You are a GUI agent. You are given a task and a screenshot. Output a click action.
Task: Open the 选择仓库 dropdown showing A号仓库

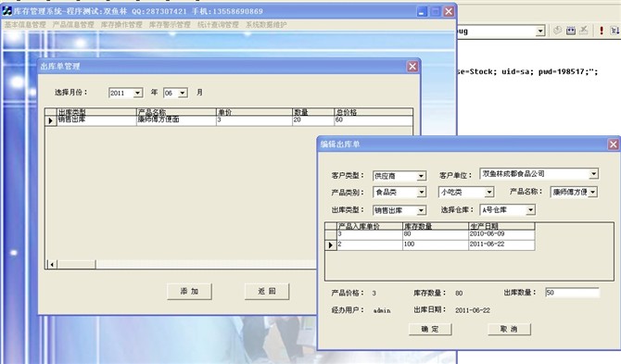(531, 210)
